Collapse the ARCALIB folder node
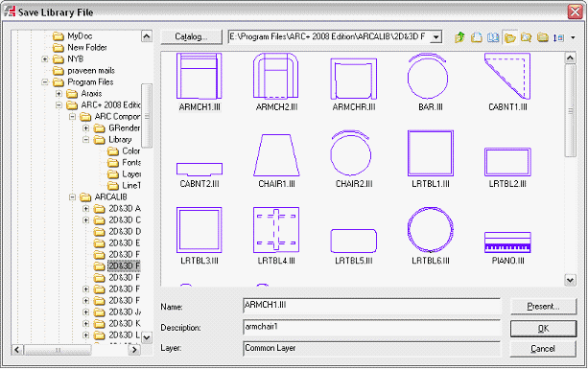Viewport: 588px width, 369px height. [x=72, y=197]
